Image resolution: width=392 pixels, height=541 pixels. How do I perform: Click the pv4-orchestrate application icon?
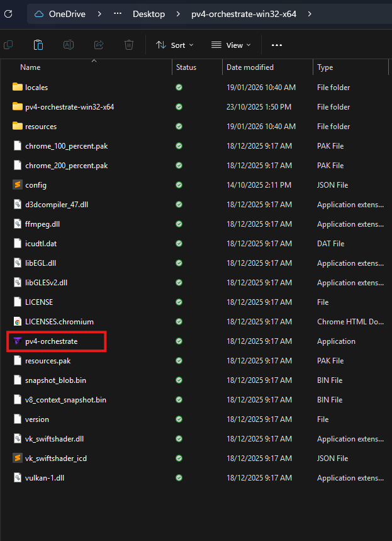pyautogui.click(x=17, y=341)
